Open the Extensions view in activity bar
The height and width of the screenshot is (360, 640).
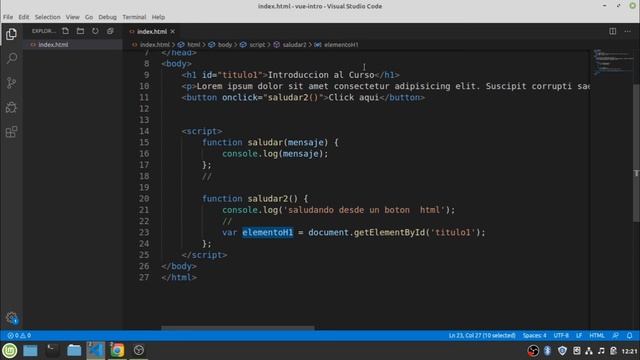point(11,132)
